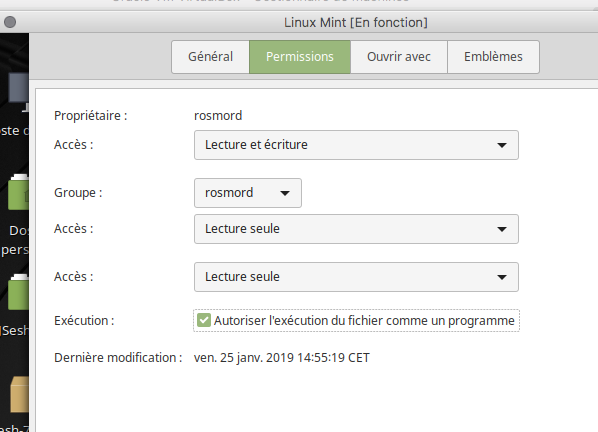Select the brown jsesh package box icon
The image size is (598, 432).
[19, 395]
